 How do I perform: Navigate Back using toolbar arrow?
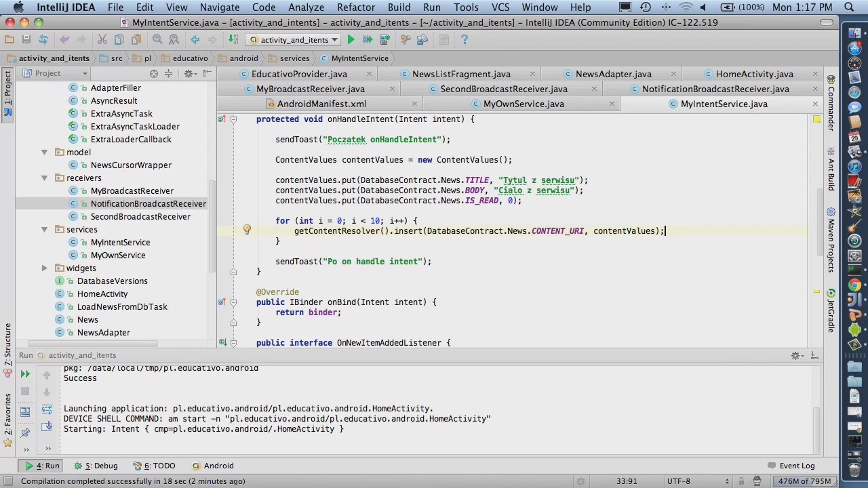point(195,40)
